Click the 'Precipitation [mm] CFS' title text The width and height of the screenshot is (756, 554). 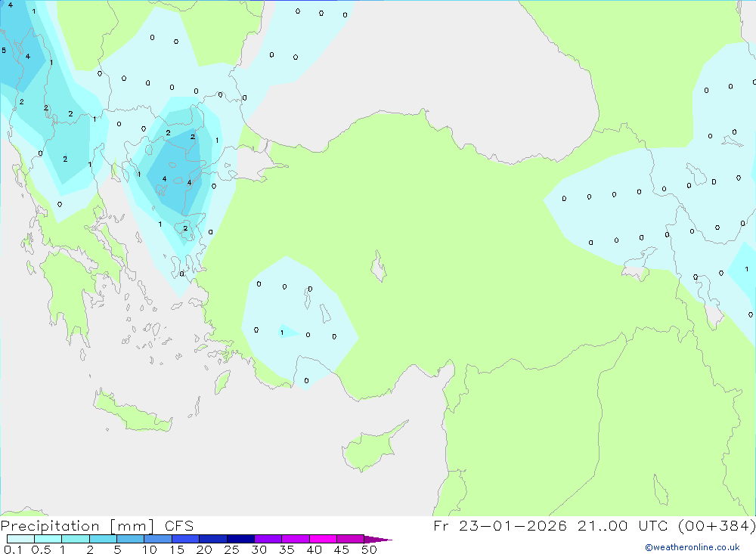click(97, 526)
